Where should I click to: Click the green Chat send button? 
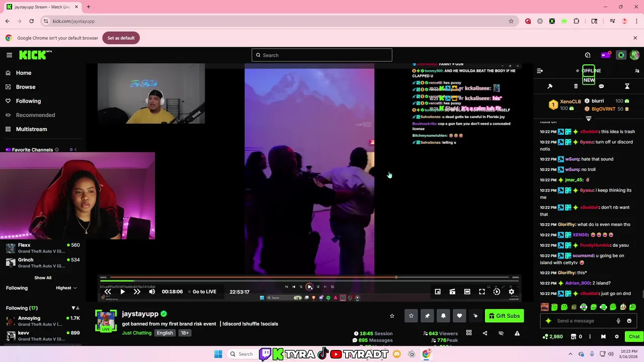634,336
